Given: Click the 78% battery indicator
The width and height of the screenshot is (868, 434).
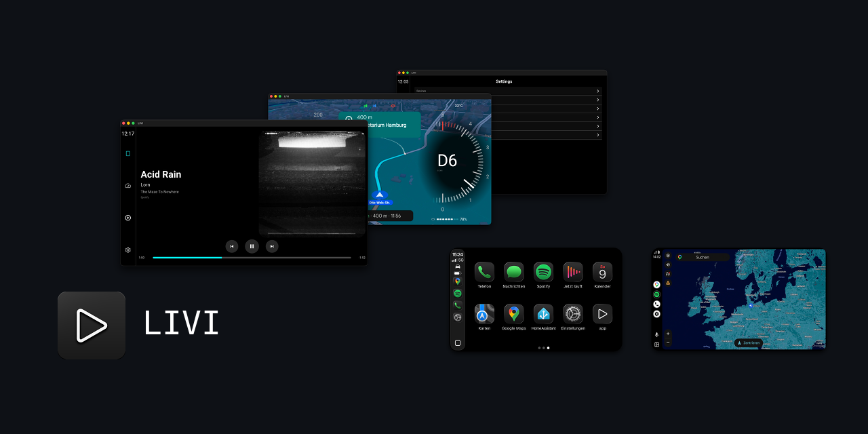Looking at the screenshot, I should pyautogui.click(x=449, y=220).
